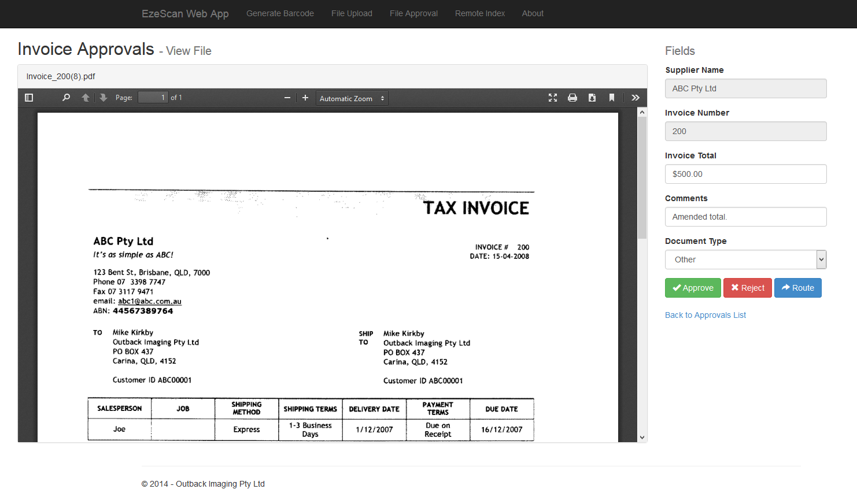Open File Approval from the navbar
This screenshot has width=857, height=504.
(x=413, y=13)
